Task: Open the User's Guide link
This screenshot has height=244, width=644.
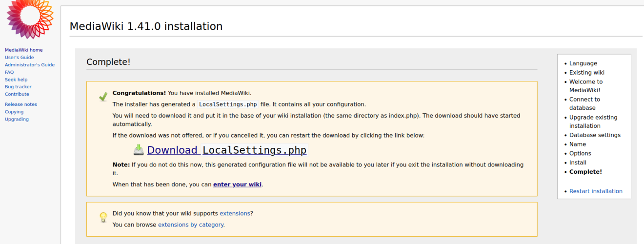Action: click(20, 57)
